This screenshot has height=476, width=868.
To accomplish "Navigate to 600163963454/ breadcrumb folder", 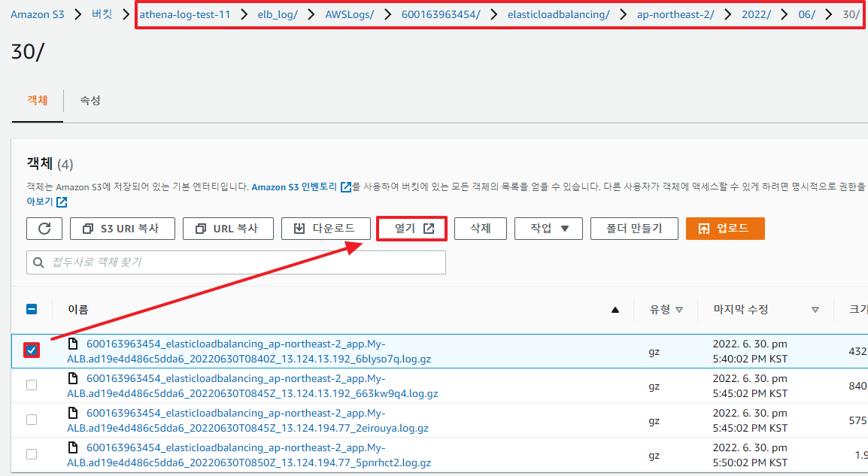I will [442, 14].
